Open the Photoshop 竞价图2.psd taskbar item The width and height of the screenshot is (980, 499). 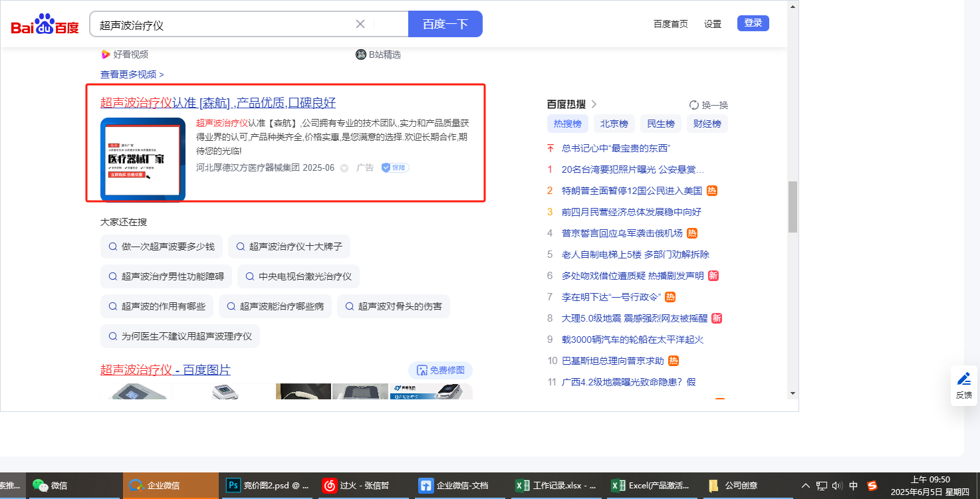pos(267,486)
